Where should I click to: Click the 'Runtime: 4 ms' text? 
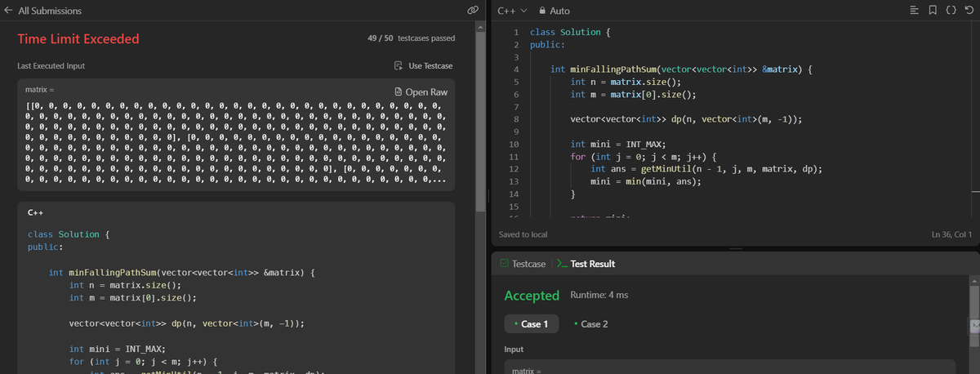[x=599, y=295]
